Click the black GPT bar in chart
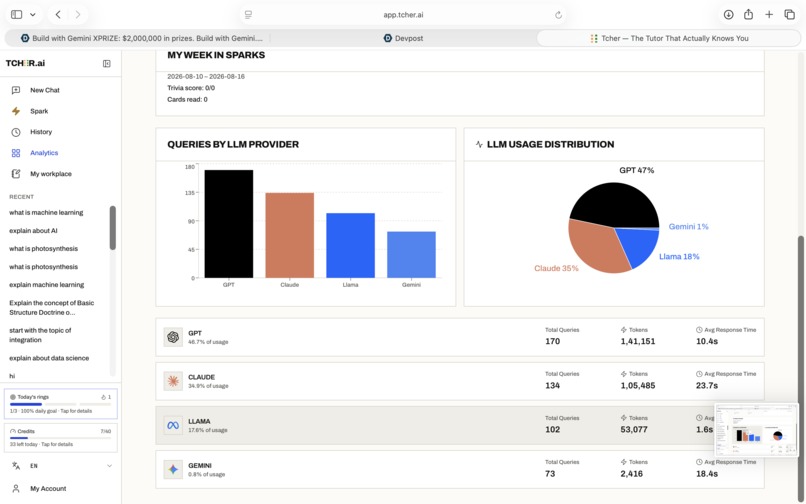The image size is (806, 504). tap(229, 224)
